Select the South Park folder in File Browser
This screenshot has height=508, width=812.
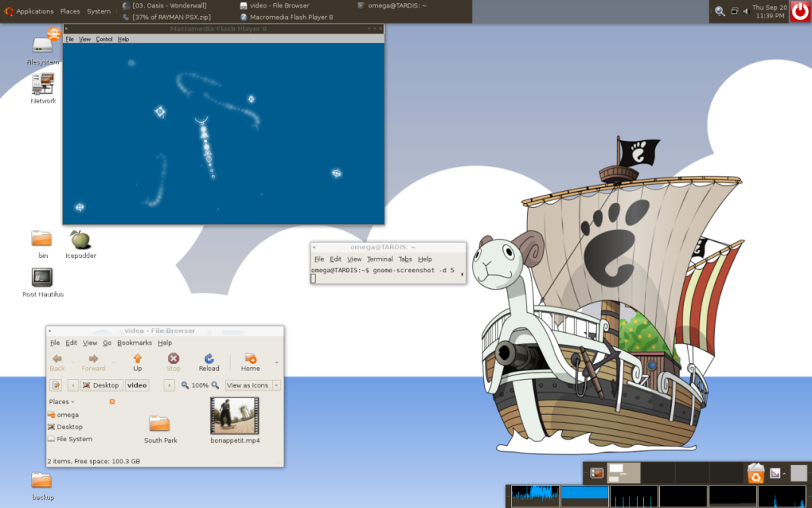[160, 424]
